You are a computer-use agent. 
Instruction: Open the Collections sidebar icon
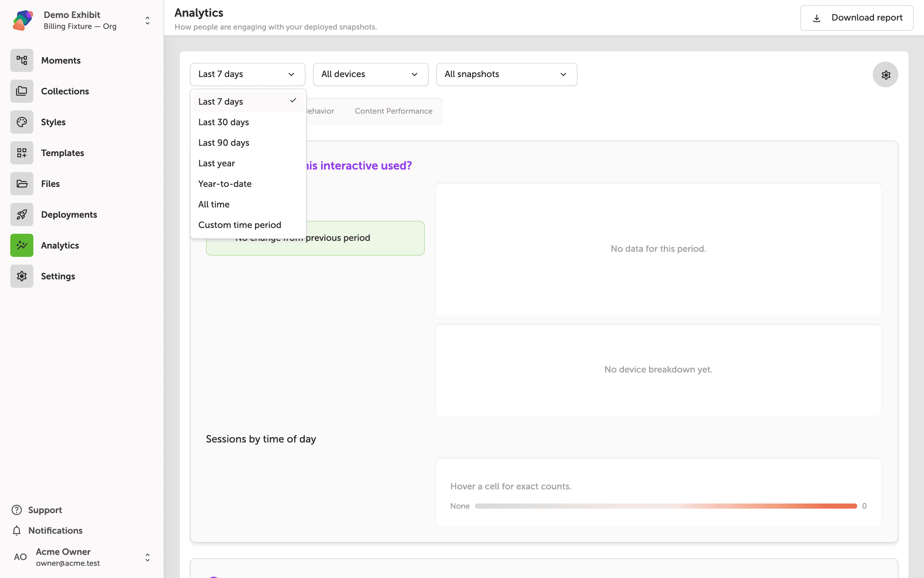click(x=22, y=92)
